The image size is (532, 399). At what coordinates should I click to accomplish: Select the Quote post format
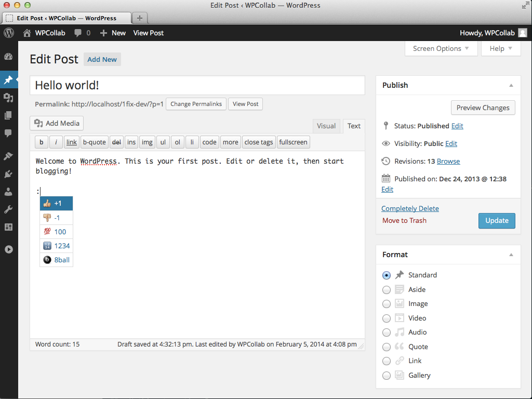[x=387, y=347]
